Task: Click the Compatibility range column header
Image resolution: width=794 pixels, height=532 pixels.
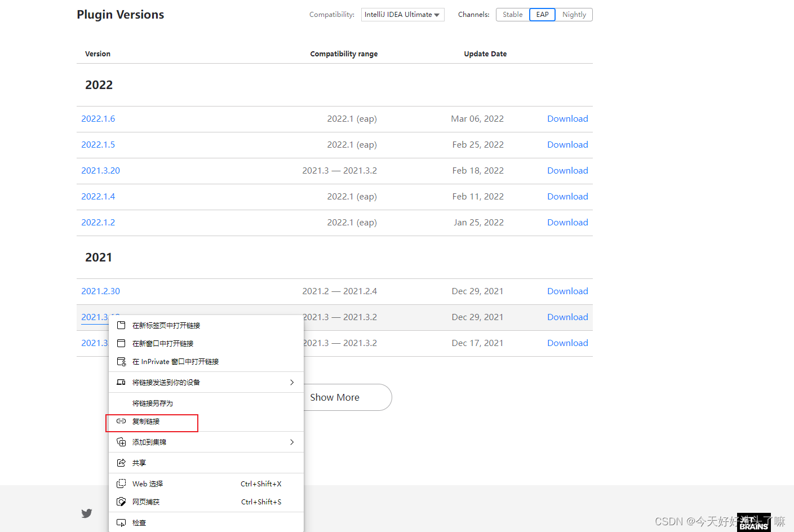Action: 344,54
